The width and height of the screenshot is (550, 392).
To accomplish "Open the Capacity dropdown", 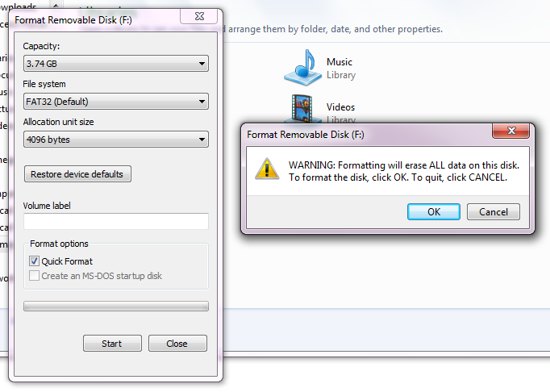I will click(115, 64).
